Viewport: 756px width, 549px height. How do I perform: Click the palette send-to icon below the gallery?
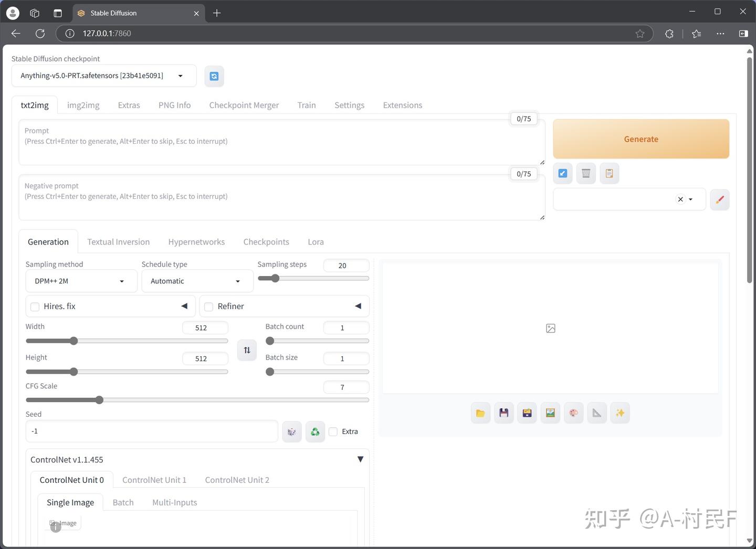(573, 413)
